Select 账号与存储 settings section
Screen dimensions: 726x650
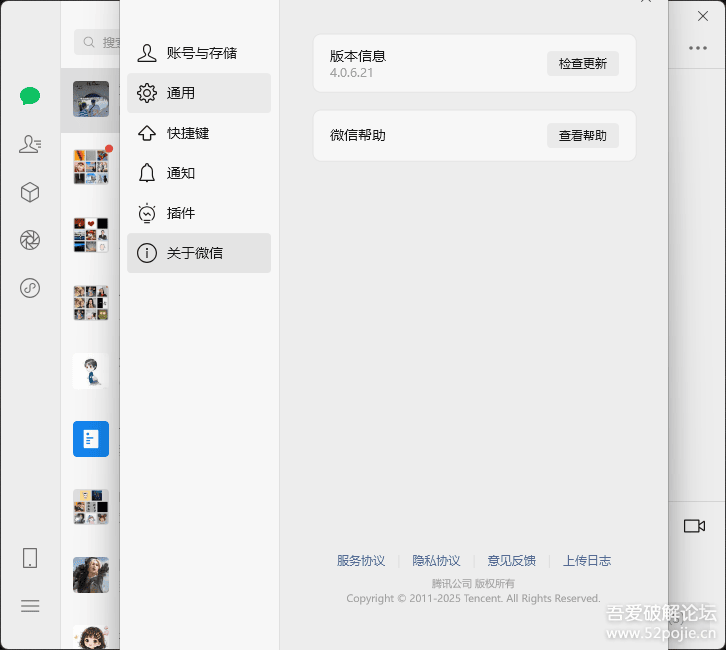(199, 53)
